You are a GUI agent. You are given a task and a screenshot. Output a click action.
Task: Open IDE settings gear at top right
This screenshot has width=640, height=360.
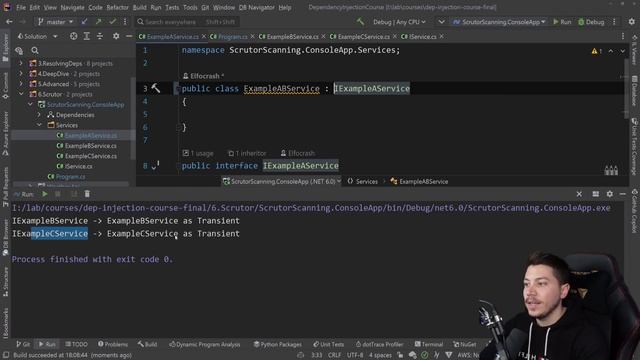[x=631, y=22]
